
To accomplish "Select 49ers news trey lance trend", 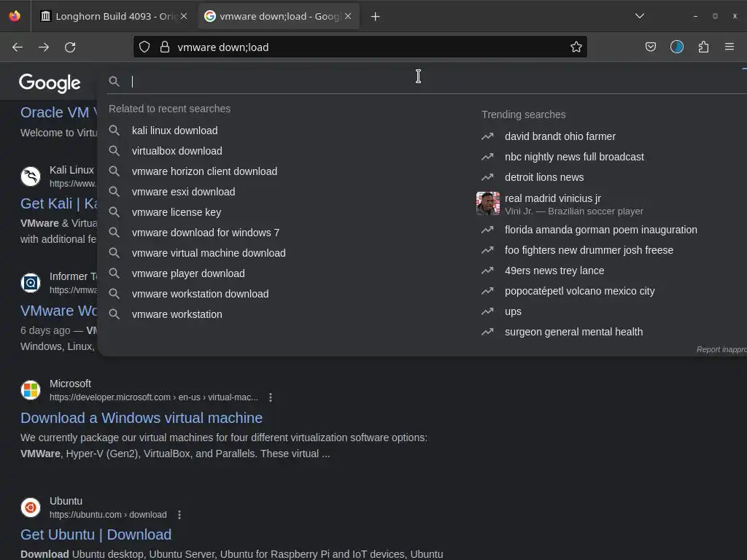I will point(554,271).
